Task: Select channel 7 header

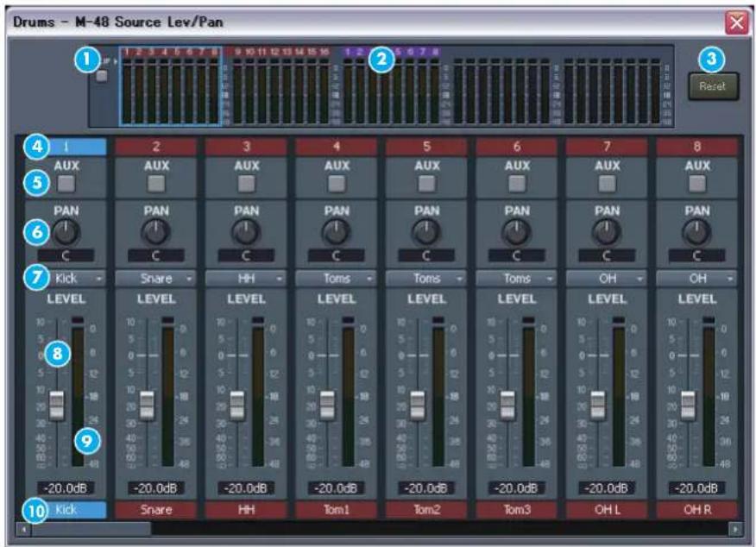Action: 607,147
